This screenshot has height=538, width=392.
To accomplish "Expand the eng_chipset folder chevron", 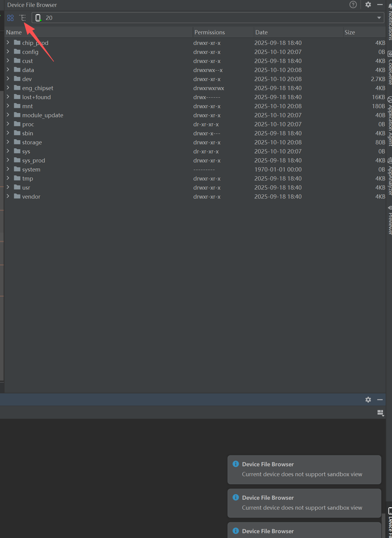I will 8,88.
